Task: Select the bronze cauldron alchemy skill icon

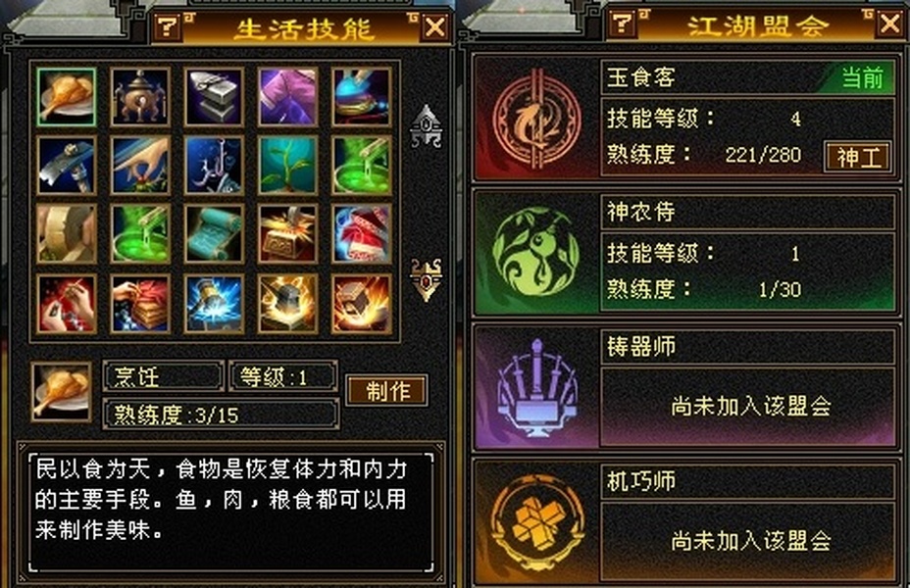Action: point(140,97)
